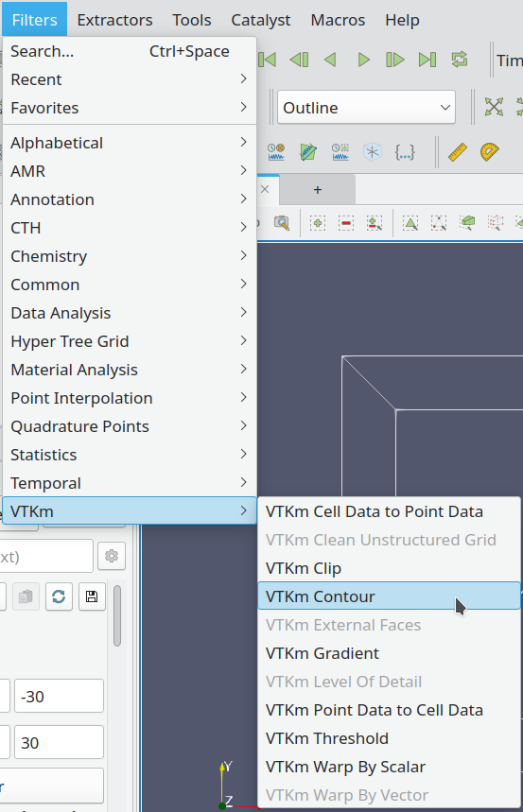Click the ruler measurement tool icon
The image size is (523, 812).
pos(457,152)
